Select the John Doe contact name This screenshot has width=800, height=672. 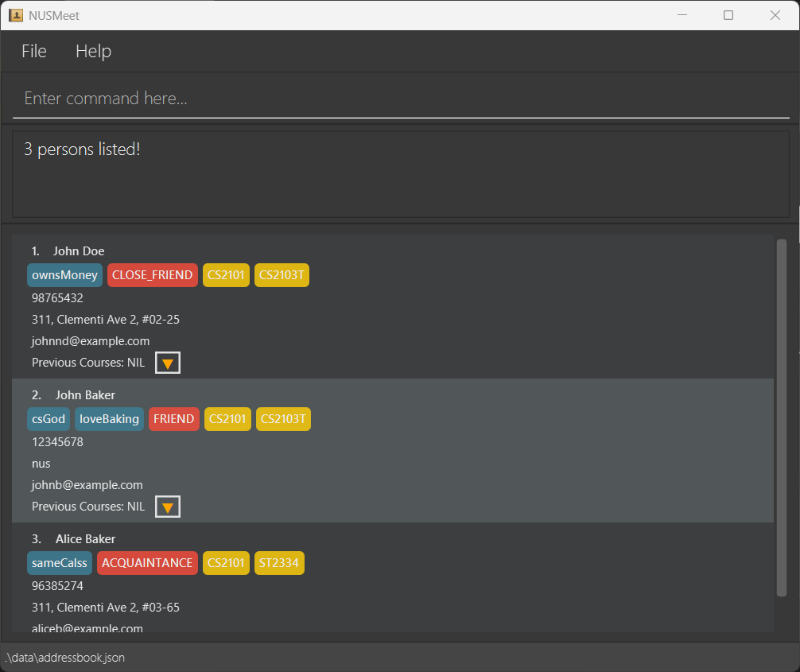click(x=79, y=251)
